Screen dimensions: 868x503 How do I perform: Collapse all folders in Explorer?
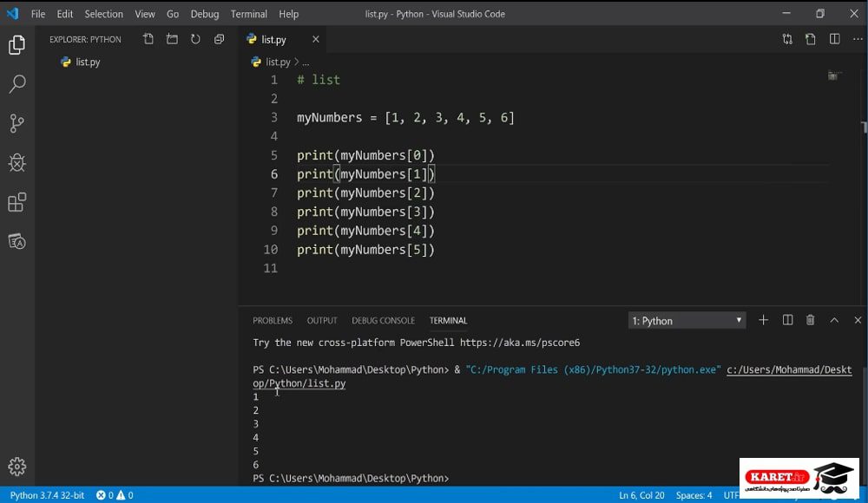(x=220, y=39)
